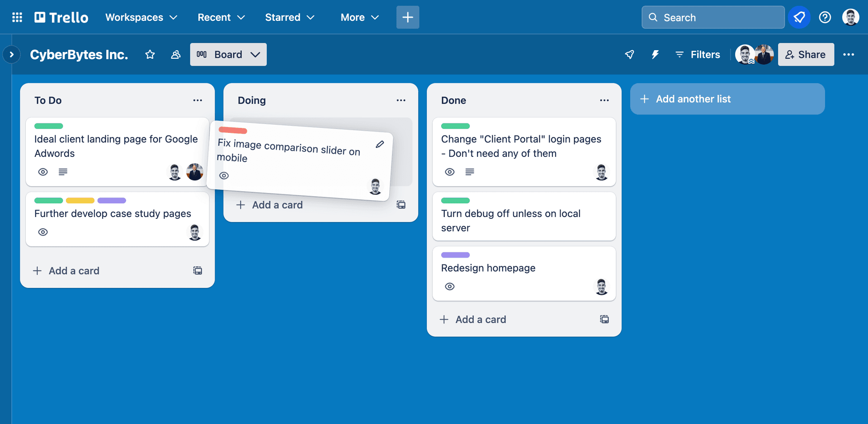Toggle watch eye on Redesign homepage card
868x424 pixels.
[450, 287]
